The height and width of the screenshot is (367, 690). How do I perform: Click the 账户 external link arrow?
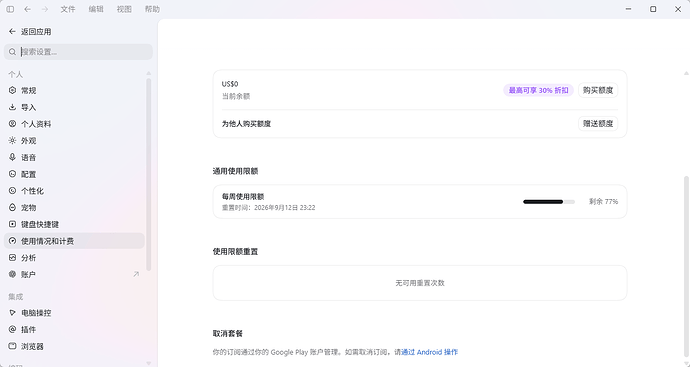coord(136,274)
